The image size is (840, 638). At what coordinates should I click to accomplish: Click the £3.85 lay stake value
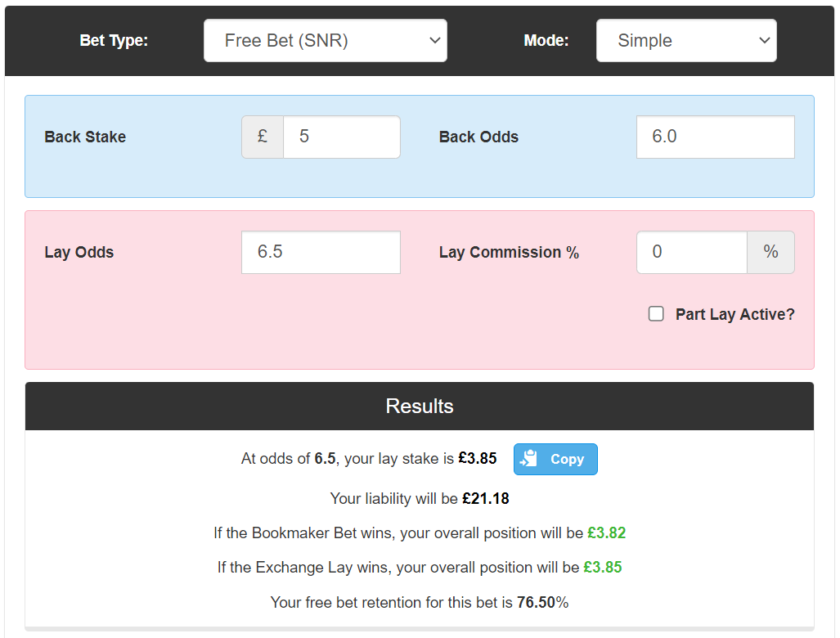point(478,459)
